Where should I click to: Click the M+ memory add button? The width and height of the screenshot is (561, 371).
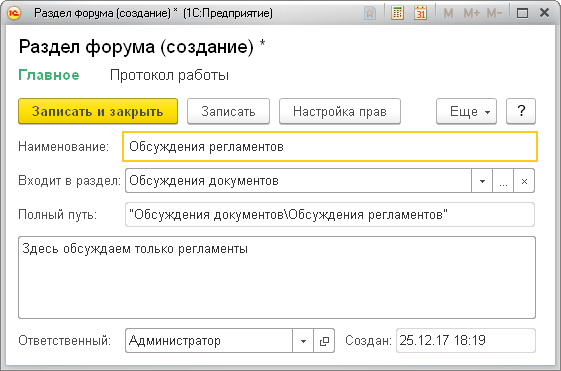472,14
